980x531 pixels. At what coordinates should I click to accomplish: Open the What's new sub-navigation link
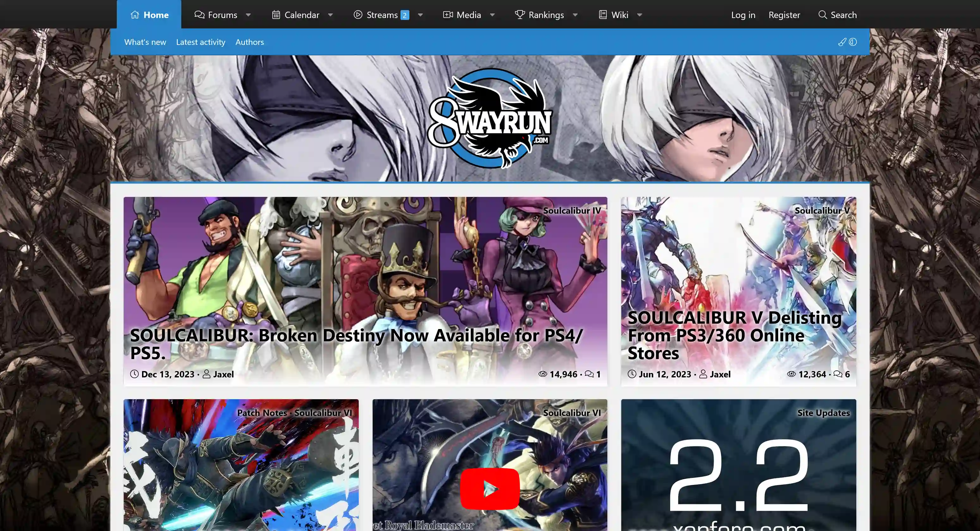145,42
